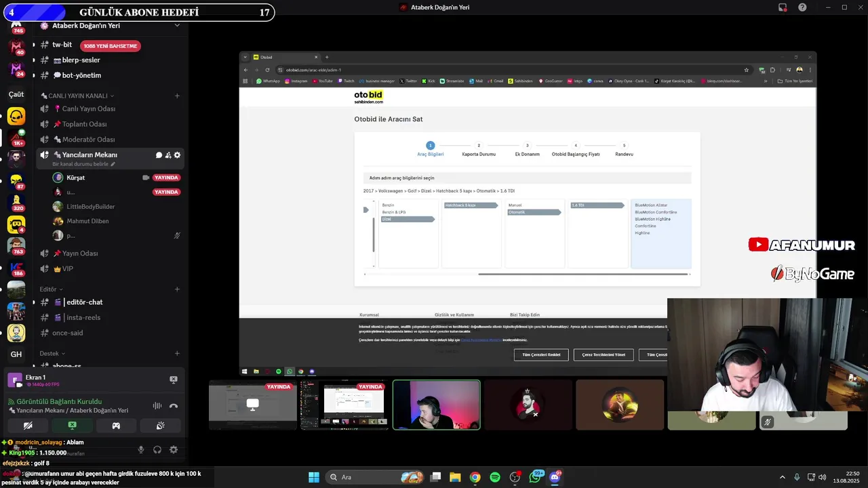Open the server with the 186 badge
Viewport: 868px width, 488px height.
pos(16,268)
